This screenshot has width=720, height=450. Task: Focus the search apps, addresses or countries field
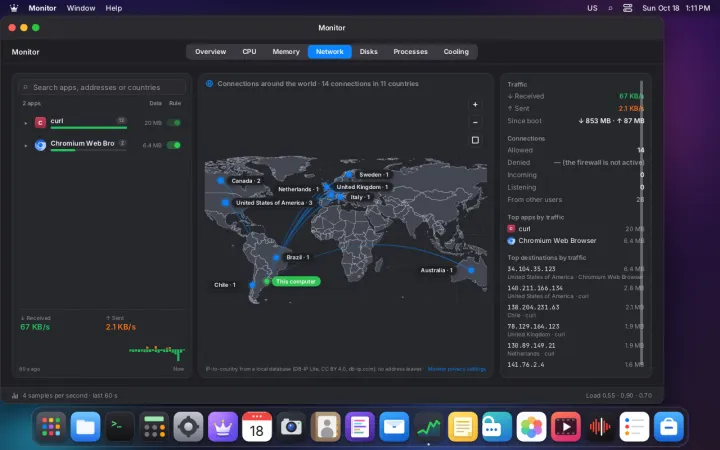[102, 87]
